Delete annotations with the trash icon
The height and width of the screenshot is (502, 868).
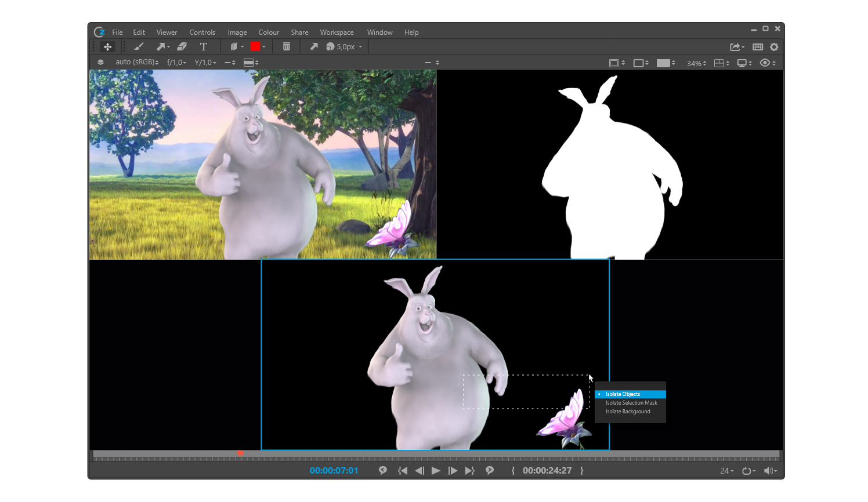pyautogui.click(x=286, y=47)
